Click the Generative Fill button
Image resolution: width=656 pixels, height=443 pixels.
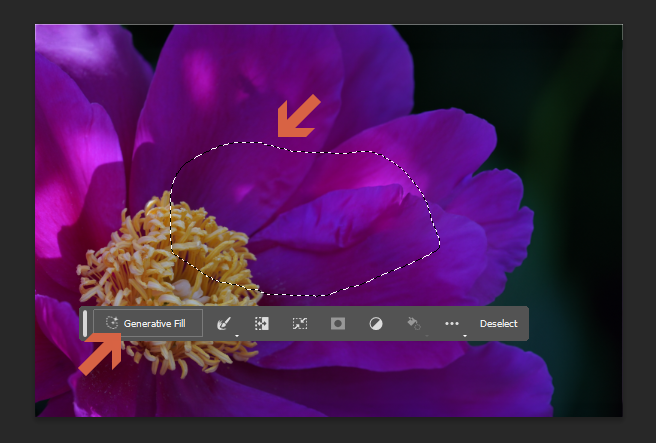[x=148, y=323]
